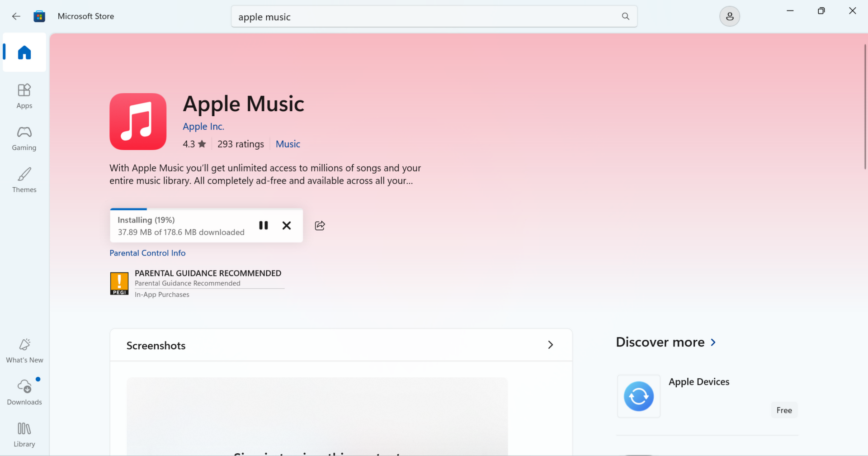Click the In-App Purchases label
The width and height of the screenshot is (868, 456).
162,294
